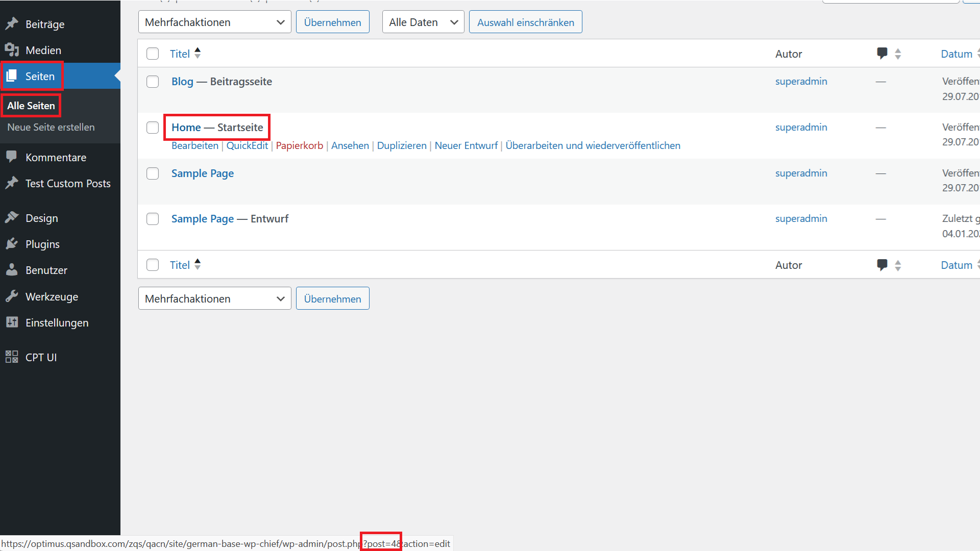Click the Benutzer user icon

click(12, 269)
